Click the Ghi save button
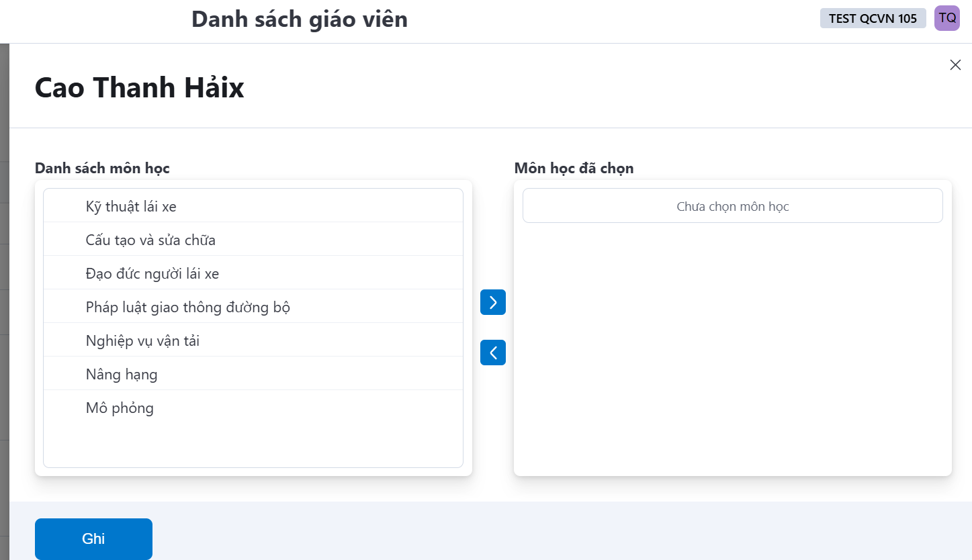Viewport: 972px width, 560px height. click(93, 539)
